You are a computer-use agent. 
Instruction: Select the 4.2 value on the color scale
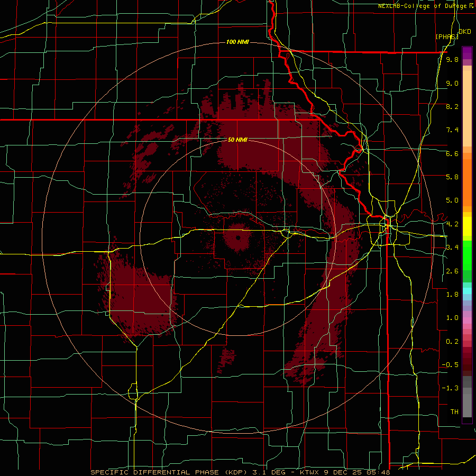pos(452,224)
